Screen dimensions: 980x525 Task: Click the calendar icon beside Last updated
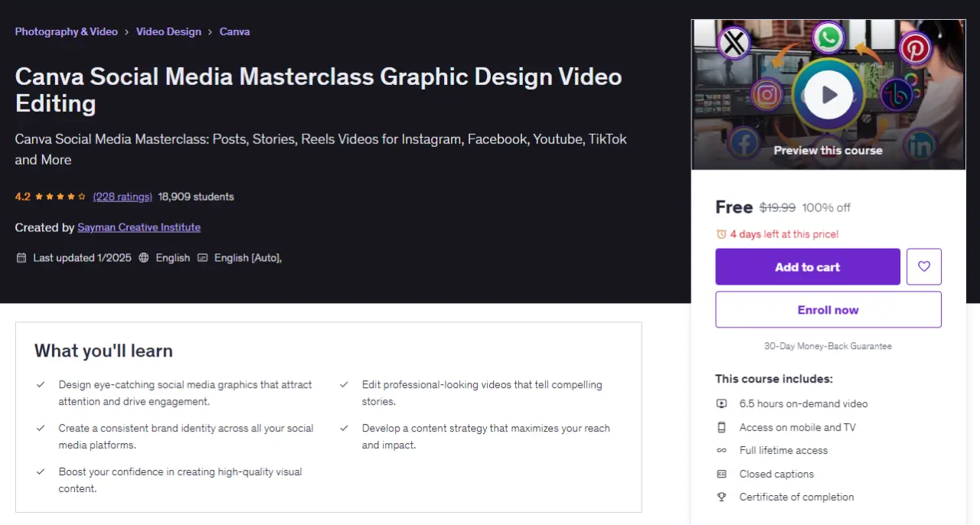coord(21,258)
